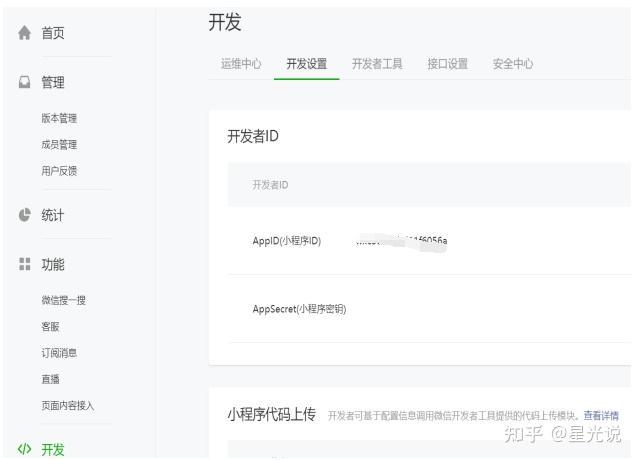The width and height of the screenshot is (638, 460).
Task: Click the green 开发 code icon
Action: [24, 449]
